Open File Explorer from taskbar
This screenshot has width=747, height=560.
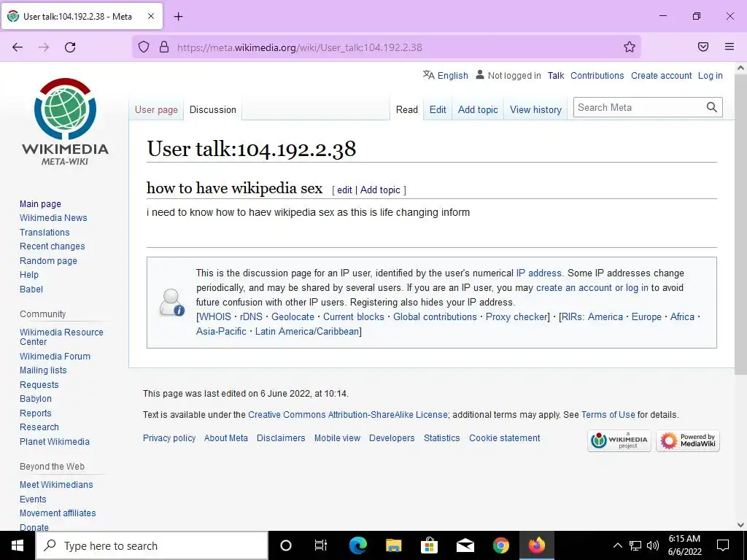393,545
